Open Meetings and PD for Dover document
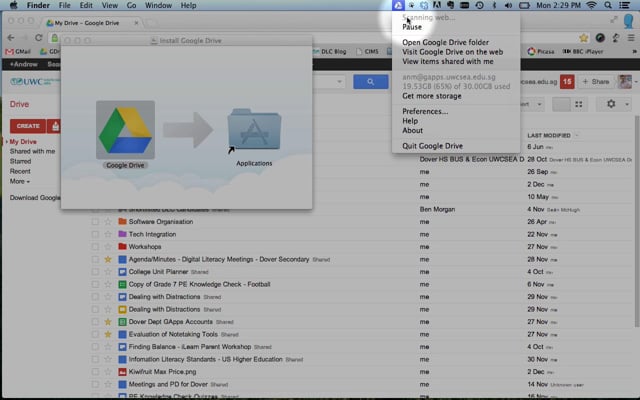This screenshot has width=640, height=400. point(168,384)
